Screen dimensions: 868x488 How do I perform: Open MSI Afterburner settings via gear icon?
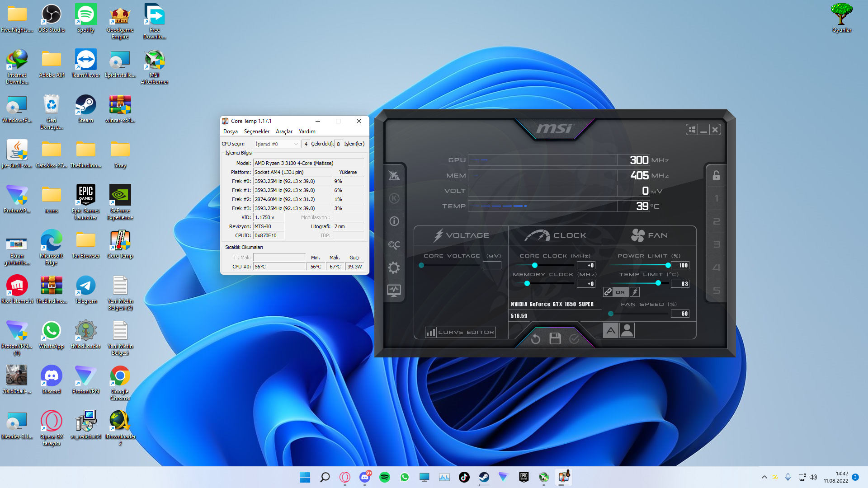tap(394, 267)
